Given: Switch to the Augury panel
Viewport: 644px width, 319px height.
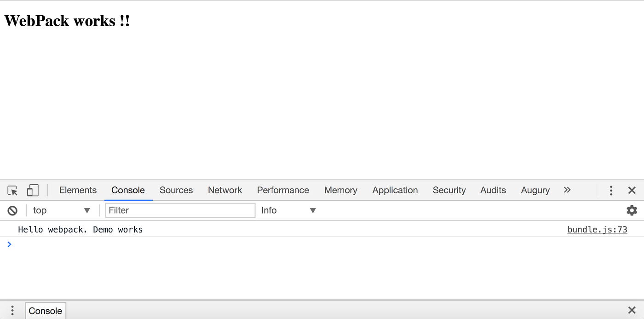Looking at the screenshot, I should pyautogui.click(x=535, y=190).
